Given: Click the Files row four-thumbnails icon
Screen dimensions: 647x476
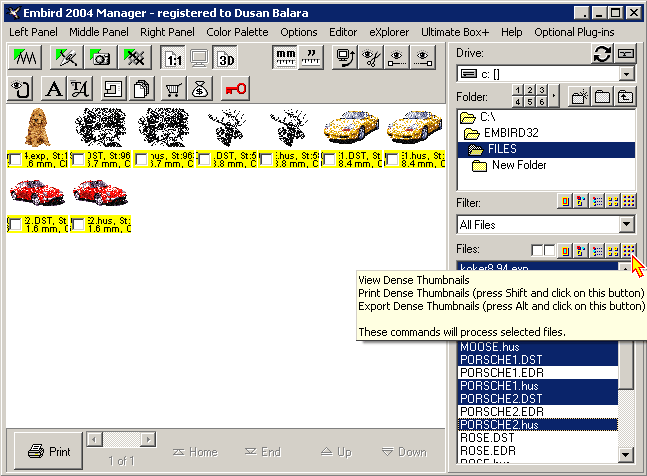Looking at the screenshot, I should click(x=613, y=250).
